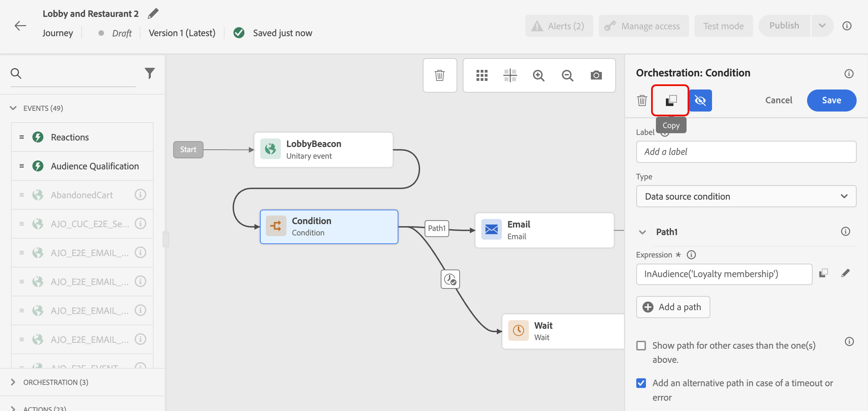Open the Data source condition type dropdown
This screenshot has height=411, width=868.
pos(746,196)
